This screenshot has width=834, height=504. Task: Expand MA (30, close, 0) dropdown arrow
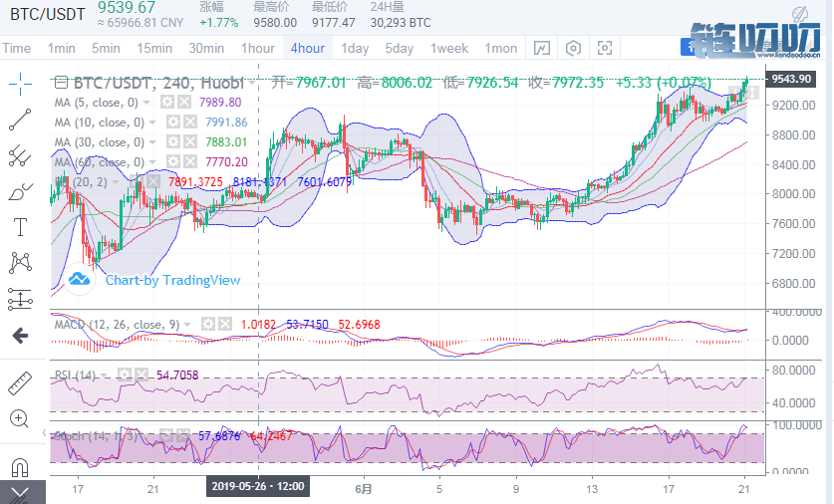[152, 142]
